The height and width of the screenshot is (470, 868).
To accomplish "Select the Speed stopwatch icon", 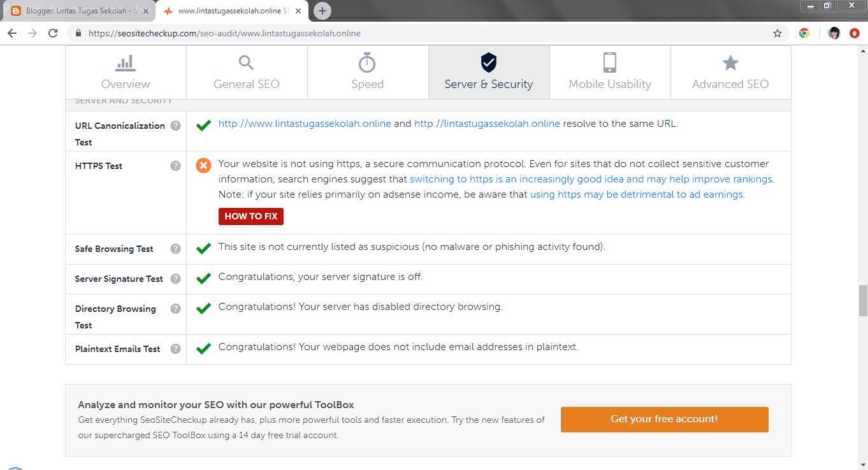I will click(x=367, y=62).
